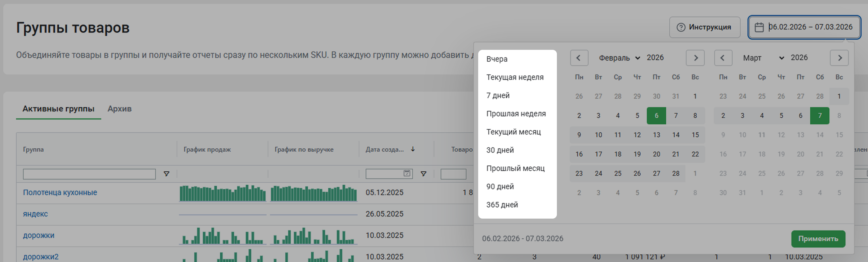Pick February 14 in the calendar

point(675,135)
